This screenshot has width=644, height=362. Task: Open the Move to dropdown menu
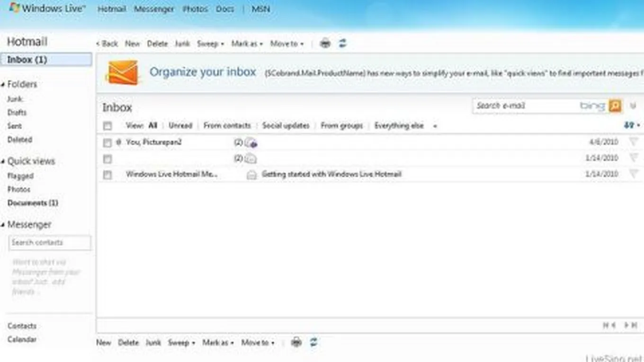(286, 44)
